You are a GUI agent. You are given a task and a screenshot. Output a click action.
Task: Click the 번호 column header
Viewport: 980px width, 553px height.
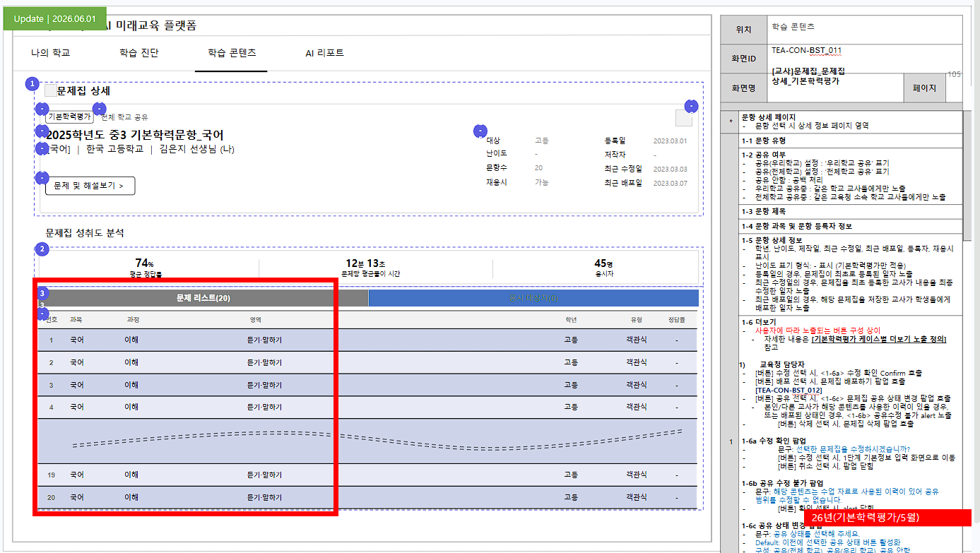(x=51, y=320)
